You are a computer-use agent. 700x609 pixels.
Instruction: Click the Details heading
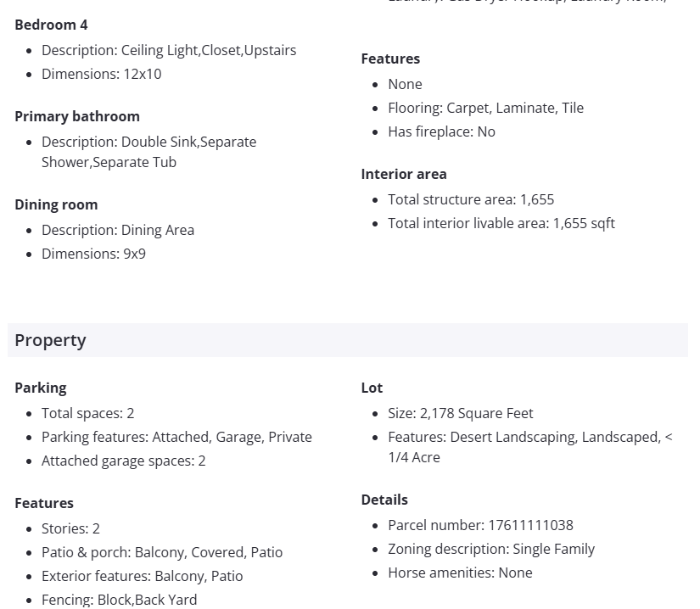pos(384,500)
